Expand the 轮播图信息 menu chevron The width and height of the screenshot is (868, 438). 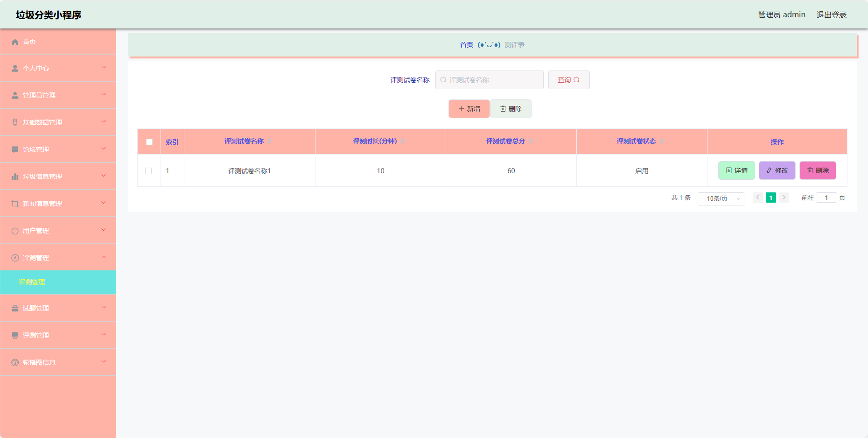coord(104,362)
